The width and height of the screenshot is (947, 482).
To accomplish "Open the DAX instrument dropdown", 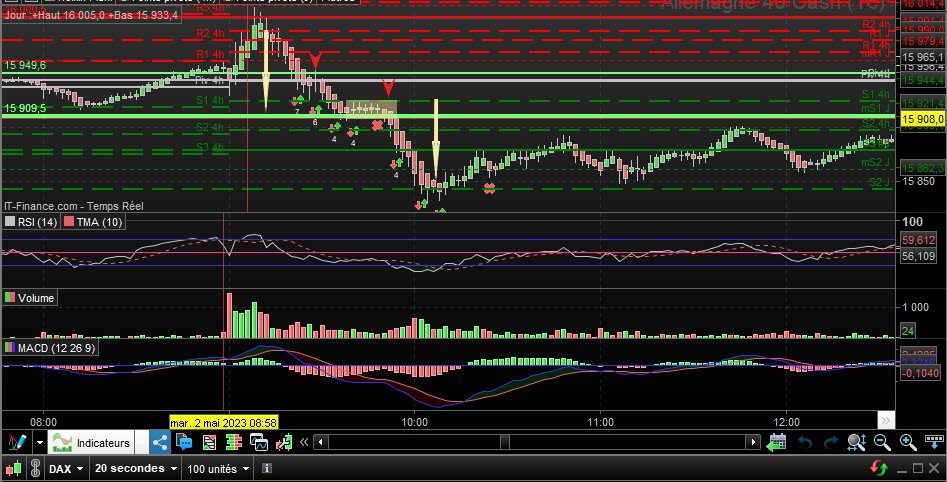I will coord(66,469).
